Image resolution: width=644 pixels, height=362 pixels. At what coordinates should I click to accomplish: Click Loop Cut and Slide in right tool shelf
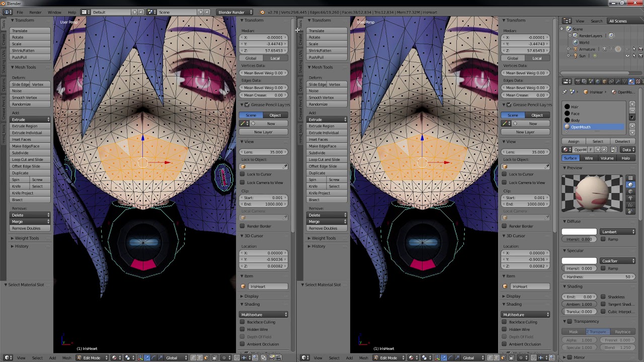coord(328,159)
